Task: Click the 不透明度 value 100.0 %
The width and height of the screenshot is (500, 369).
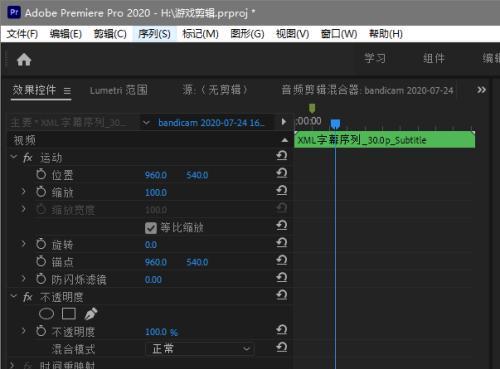Action: [161, 332]
